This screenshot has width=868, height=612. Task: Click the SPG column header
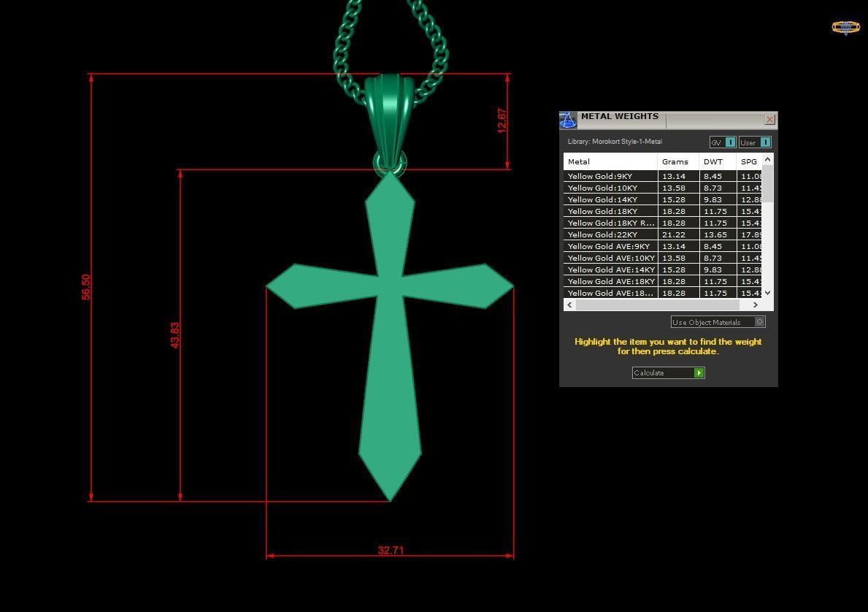click(749, 161)
